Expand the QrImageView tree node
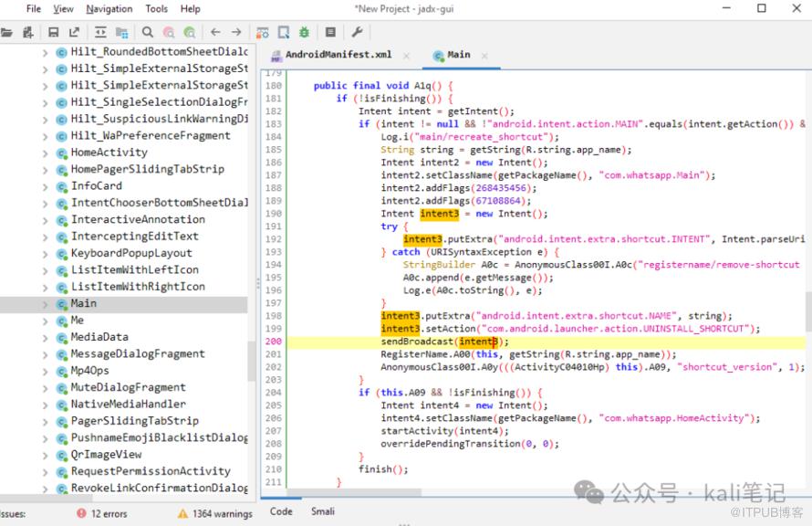The image size is (812, 526). [x=46, y=454]
